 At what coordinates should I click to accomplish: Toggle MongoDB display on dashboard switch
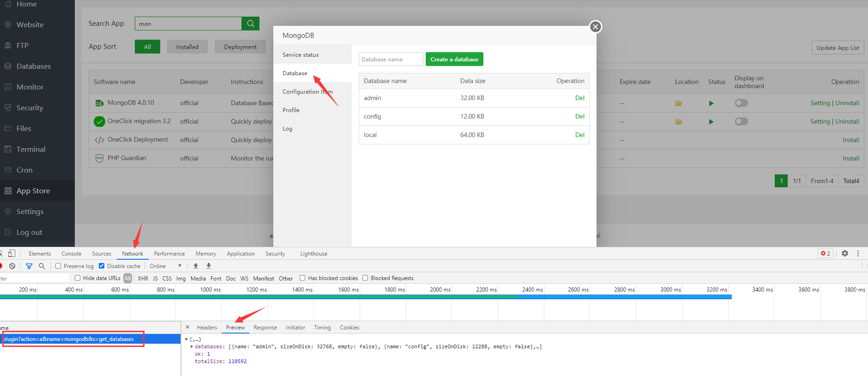click(x=741, y=103)
